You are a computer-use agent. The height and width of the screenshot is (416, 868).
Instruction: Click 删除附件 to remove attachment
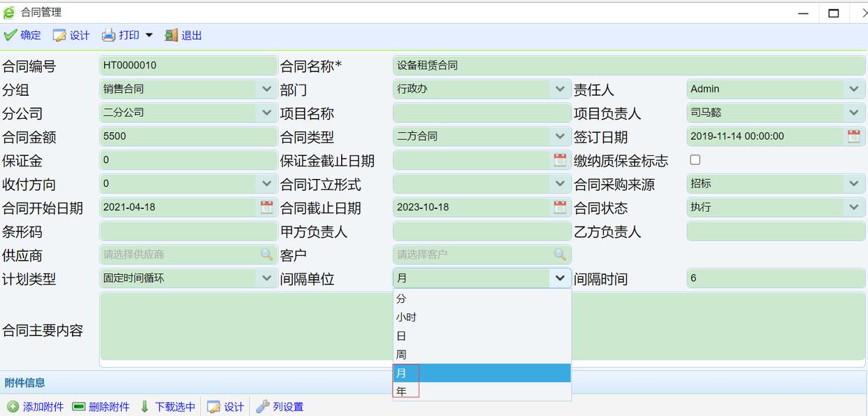click(101, 407)
